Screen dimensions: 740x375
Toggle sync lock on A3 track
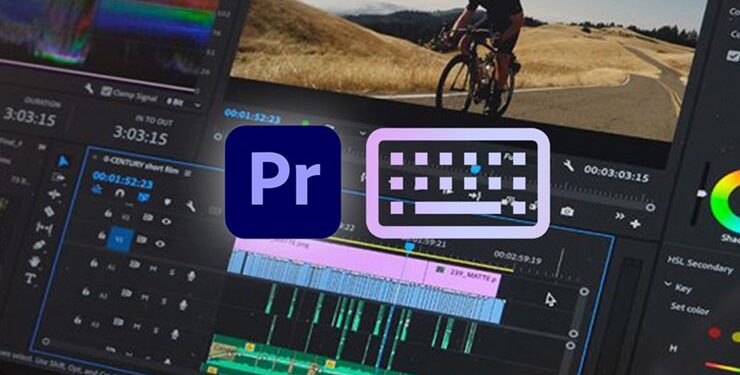pyautogui.click(x=118, y=322)
